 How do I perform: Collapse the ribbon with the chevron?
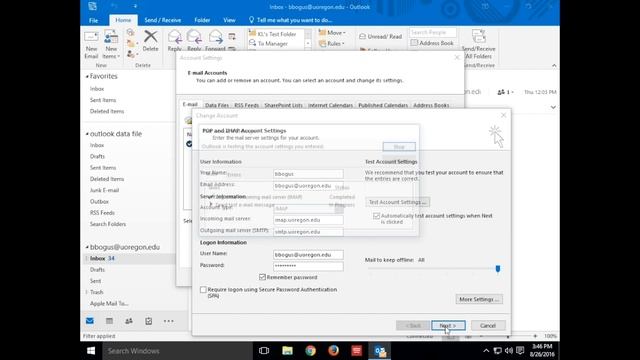click(554, 65)
